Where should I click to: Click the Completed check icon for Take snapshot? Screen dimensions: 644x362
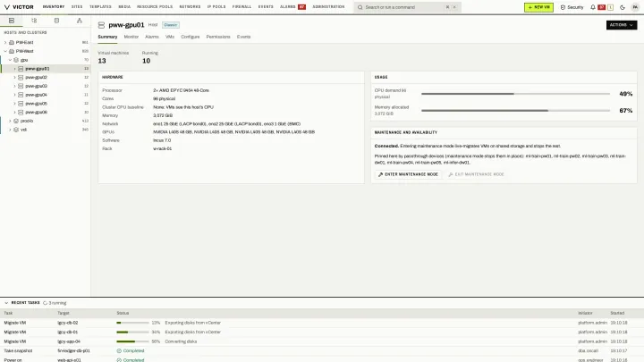pyautogui.click(x=119, y=351)
